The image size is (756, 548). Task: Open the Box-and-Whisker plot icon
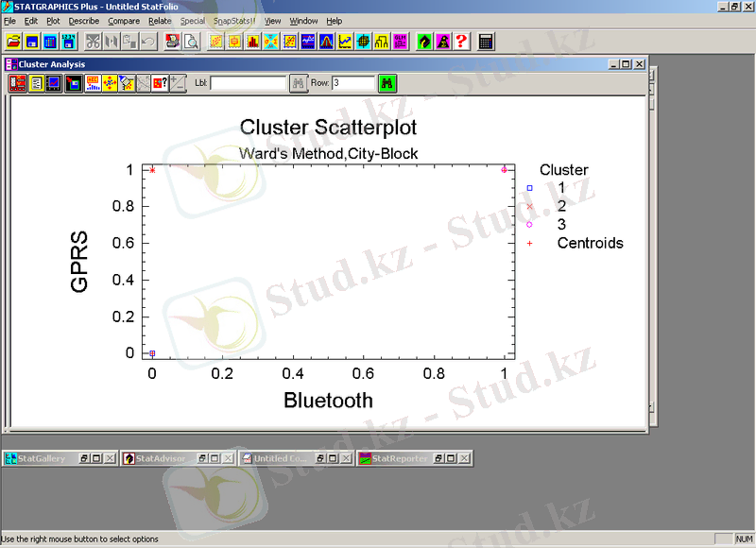click(x=234, y=42)
